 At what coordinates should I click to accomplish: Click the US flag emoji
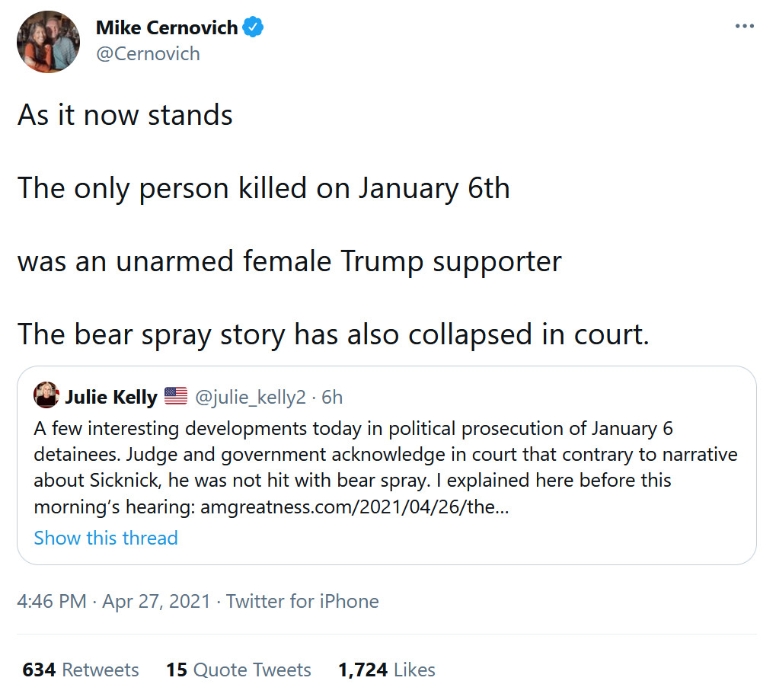[x=176, y=396]
